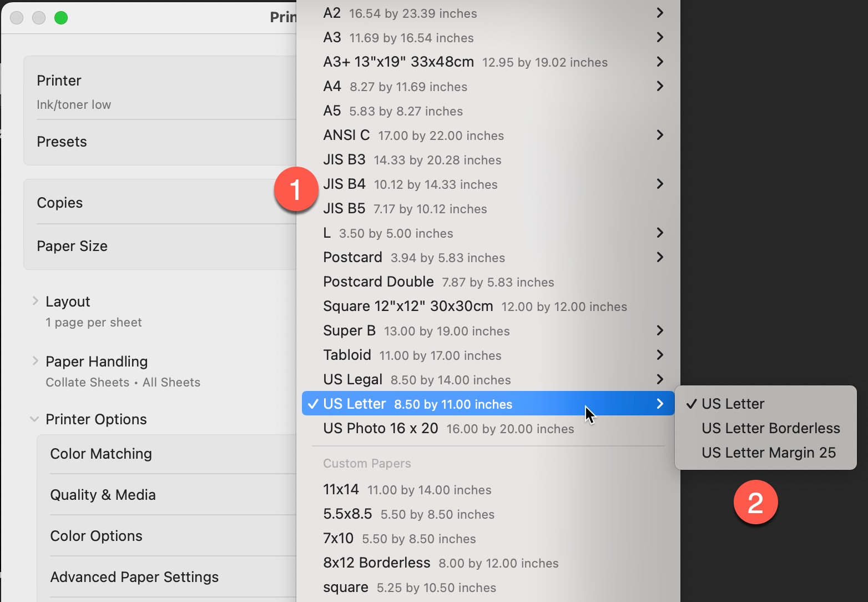Screen dimensions: 868x602
Task: Select A5 paper size
Action: tap(392, 111)
